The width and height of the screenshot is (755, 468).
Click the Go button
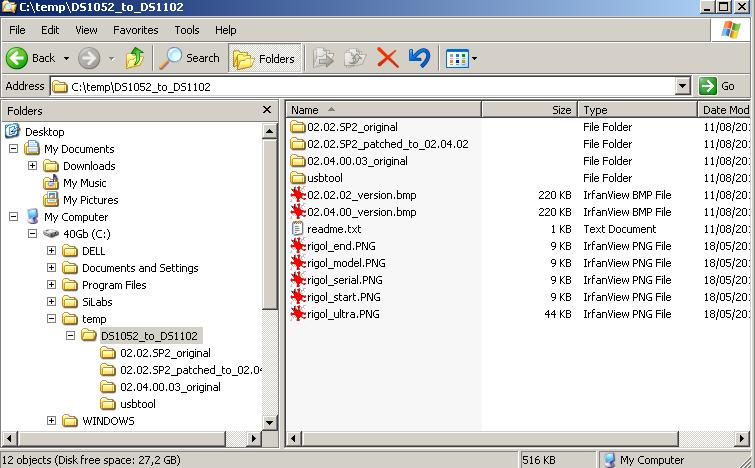point(719,87)
